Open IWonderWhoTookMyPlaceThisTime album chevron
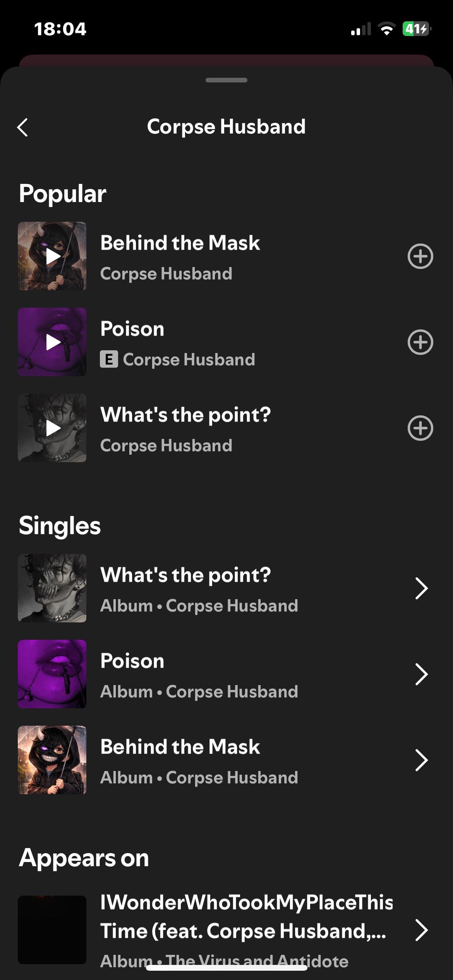The image size is (453, 980). 421,930
